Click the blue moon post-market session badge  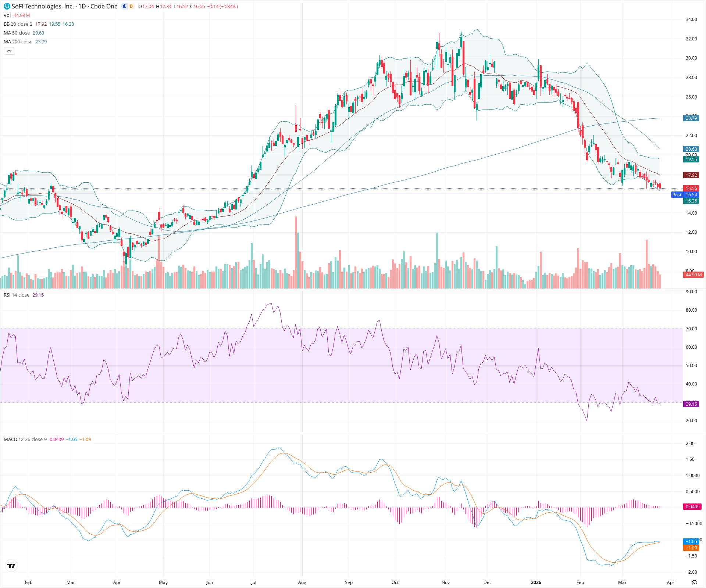coord(124,6)
